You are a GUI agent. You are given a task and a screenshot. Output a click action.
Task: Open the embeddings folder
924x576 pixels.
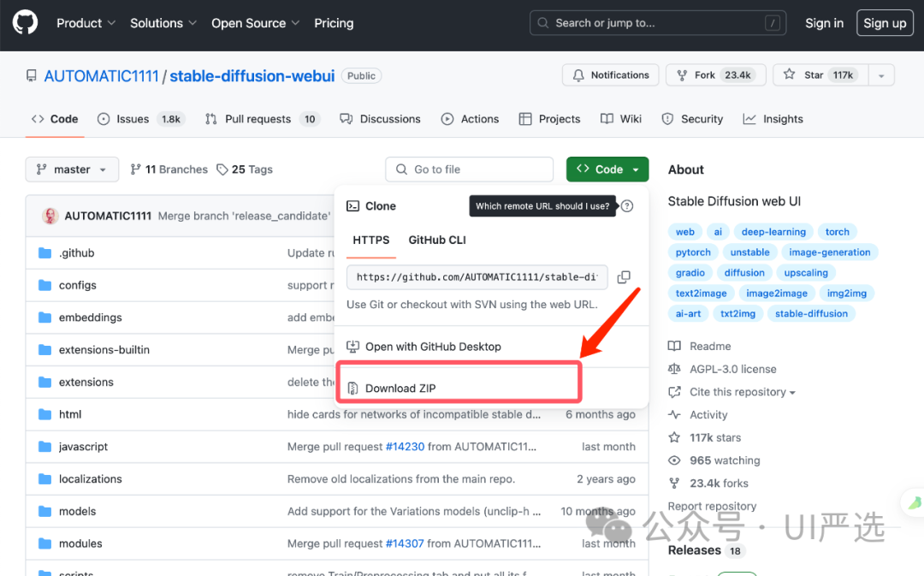click(90, 318)
